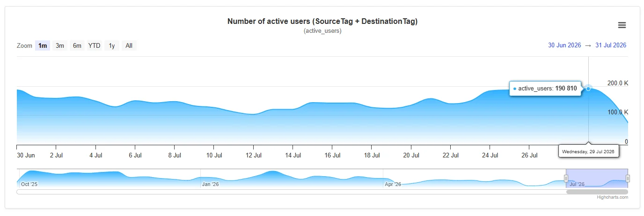Select the 6m zoom range
The width and height of the screenshot is (644, 216).
[77, 45]
